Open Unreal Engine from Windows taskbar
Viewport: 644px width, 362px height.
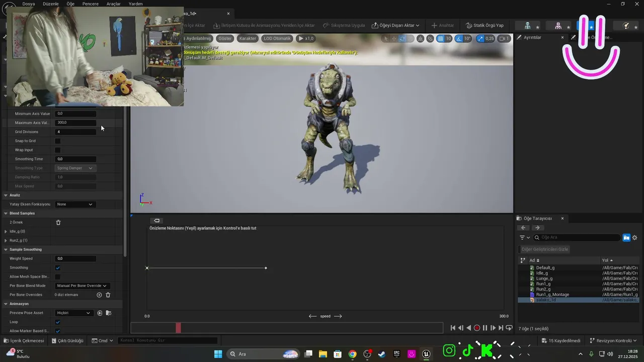coord(427,354)
